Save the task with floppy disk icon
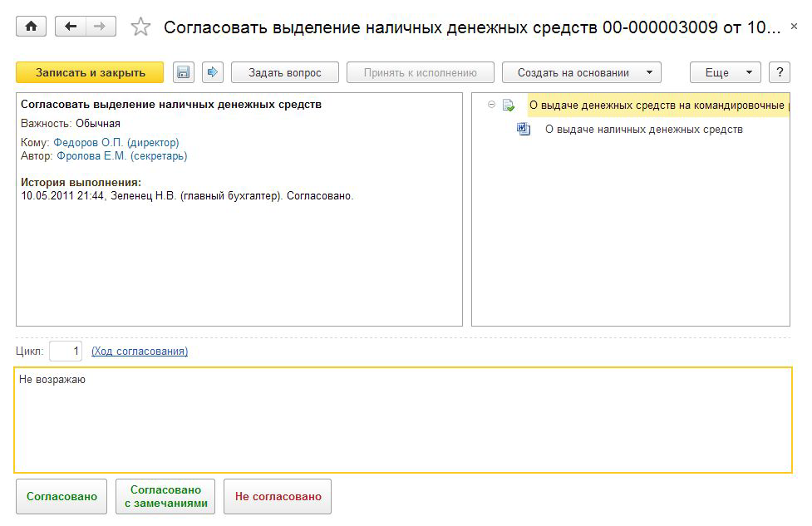Image resolution: width=812 pixels, height=526 pixels. (184, 72)
